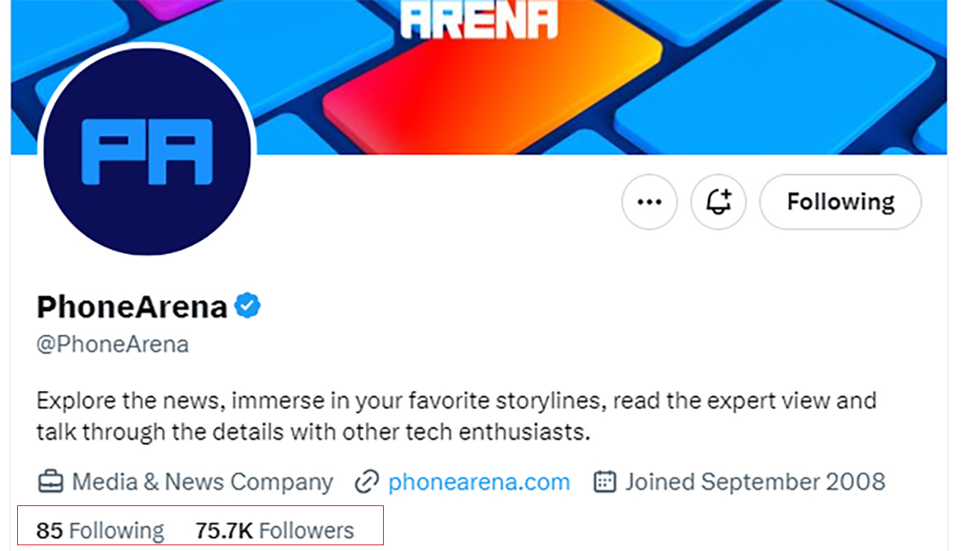Click the PhoneArena display name
Viewport: 980px width, 551px height.
[x=131, y=307]
